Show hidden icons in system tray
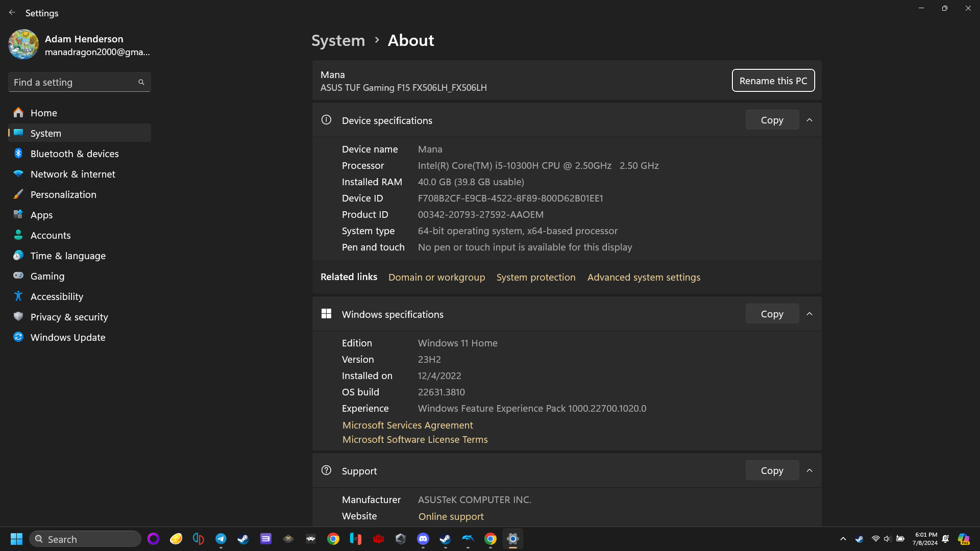The image size is (980, 551). coord(843,539)
